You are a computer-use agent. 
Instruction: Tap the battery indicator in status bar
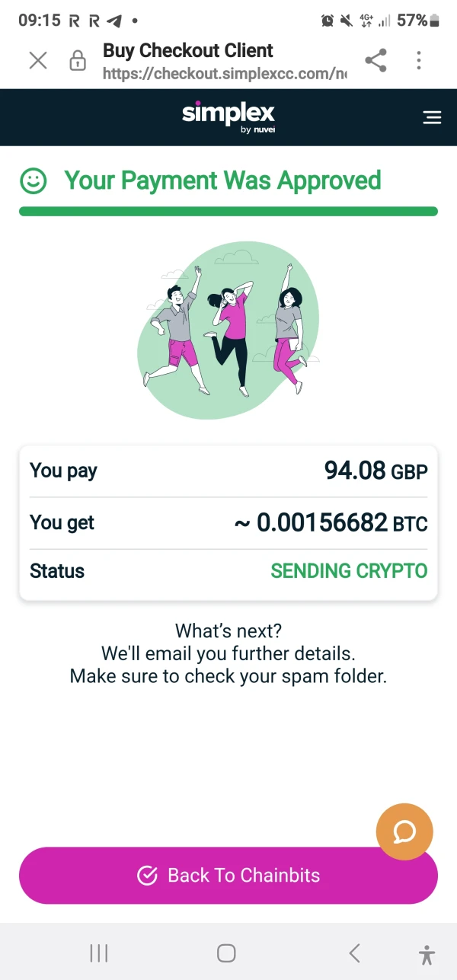click(435, 21)
